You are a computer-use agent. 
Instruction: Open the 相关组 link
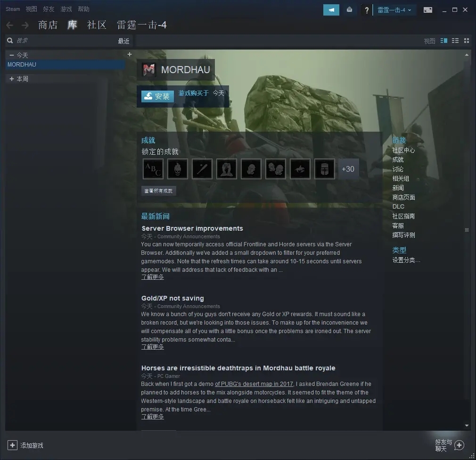pyautogui.click(x=401, y=179)
